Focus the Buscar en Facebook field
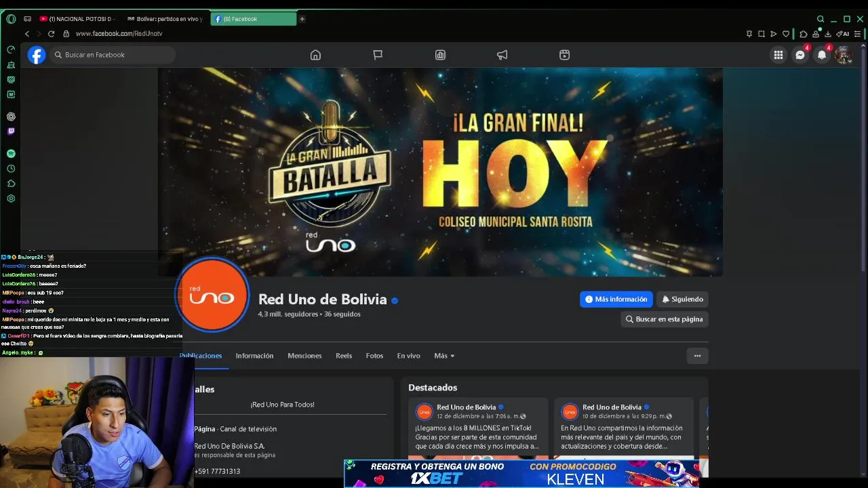 (x=113, y=55)
